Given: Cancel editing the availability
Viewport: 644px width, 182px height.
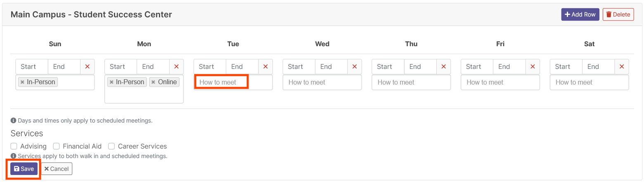Looking at the screenshot, I should (57, 169).
